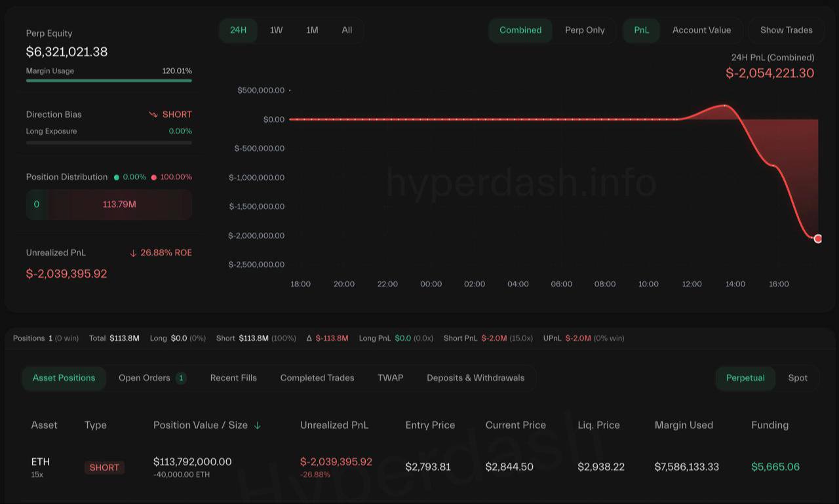839x504 pixels.
Task: Sort by Current Price column header
Action: pyautogui.click(x=516, y=425)
